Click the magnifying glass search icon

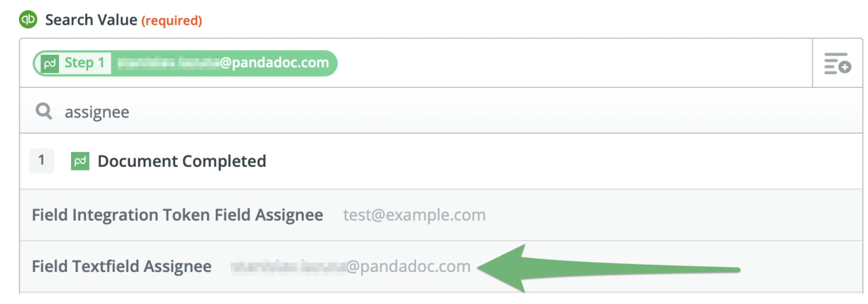[x=44, y=111]
